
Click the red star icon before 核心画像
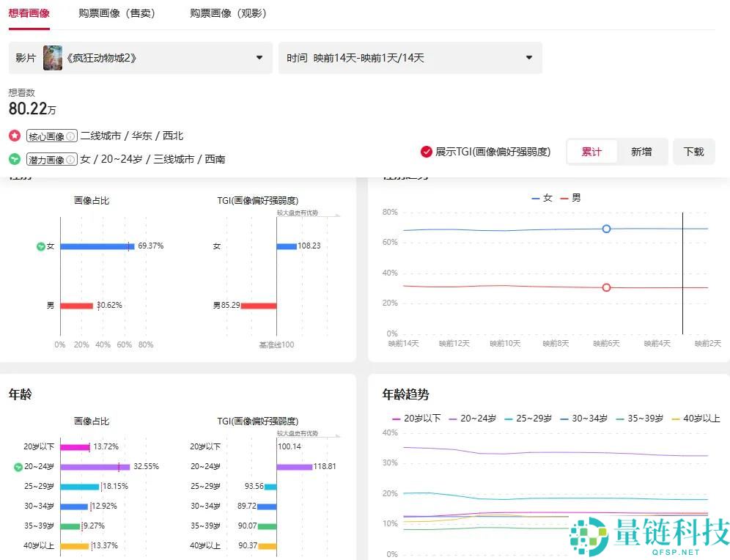click(x=13, y=136)
